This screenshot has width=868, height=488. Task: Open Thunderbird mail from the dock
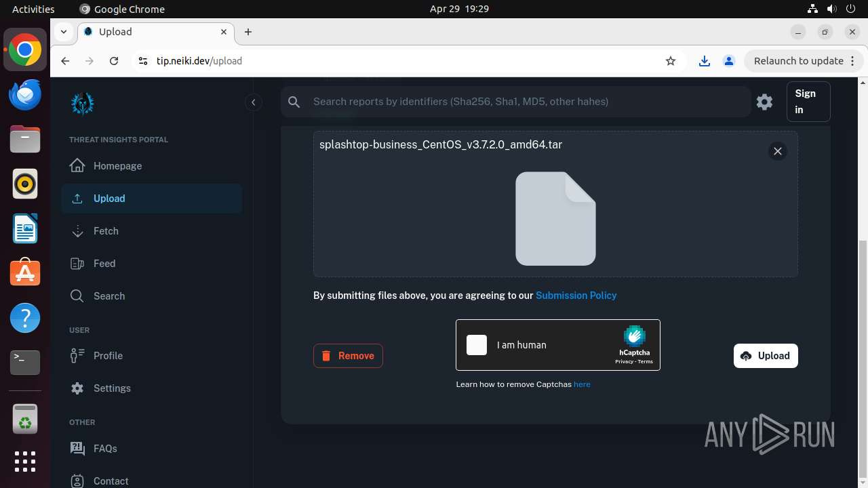25,95
